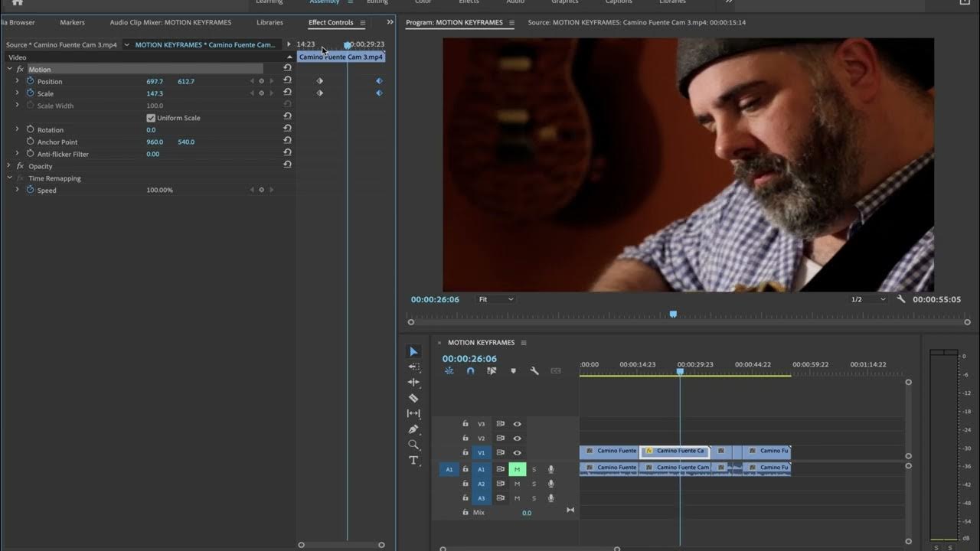This screenshot has width=980, height=551.
Task: Toggle Position animation stopwatch
Action: (31, 81)
